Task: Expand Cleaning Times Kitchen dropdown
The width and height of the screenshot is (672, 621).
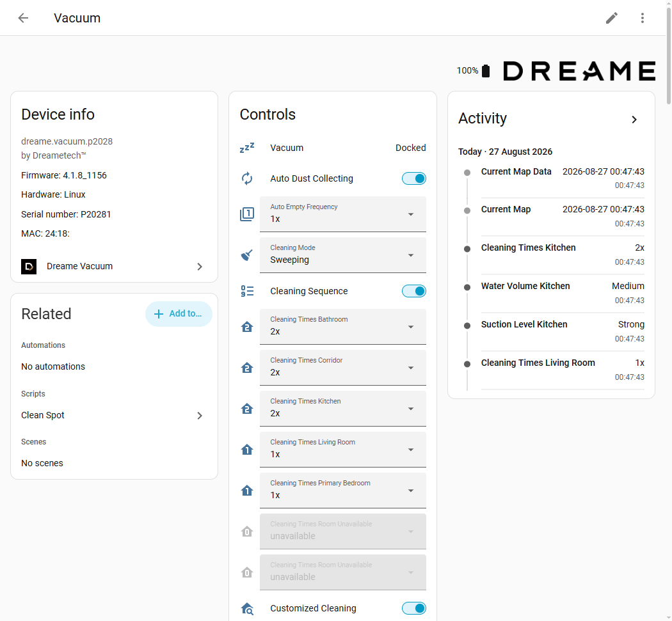Action: [x=343, y=409]
